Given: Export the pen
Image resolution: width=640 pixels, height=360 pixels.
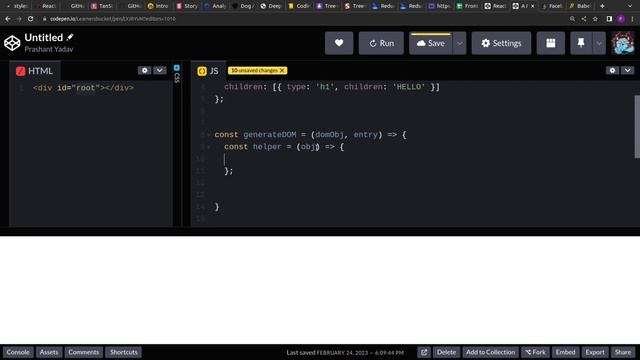Looking at the screenshot, I should pyautogui.click(x=595, y=352).
